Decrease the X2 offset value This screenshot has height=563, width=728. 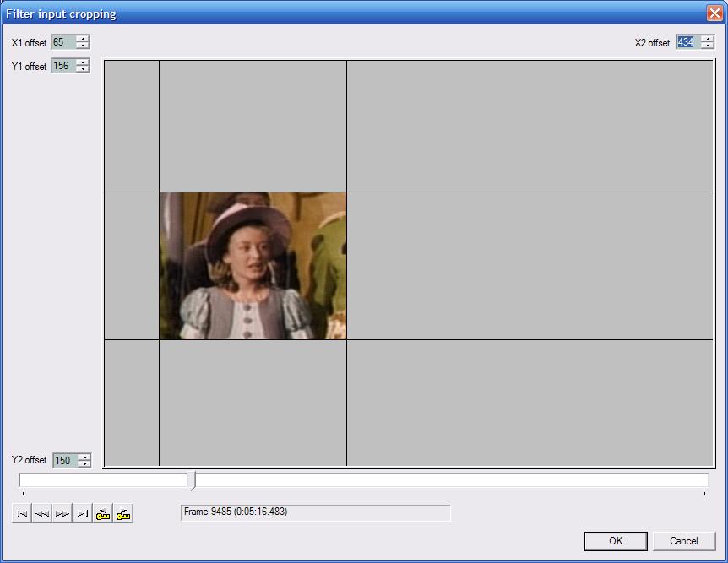[708, 46]
